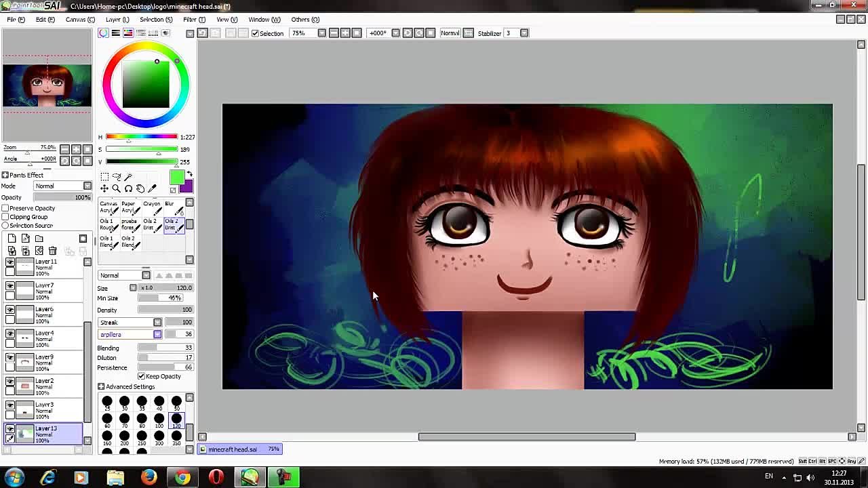
Task: Select the Zoom magnifier tool
Action: (x=117, y=188)
